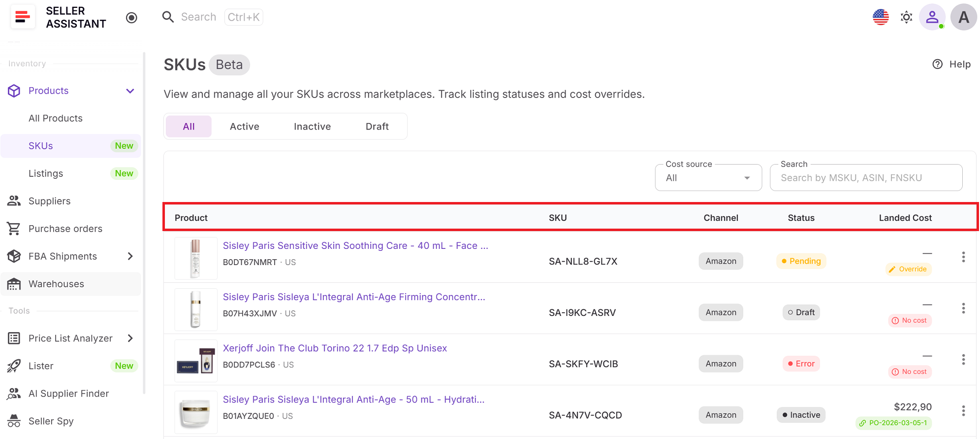Click No cost badge for SA-SKFY-WCIB

click(910, 371)
